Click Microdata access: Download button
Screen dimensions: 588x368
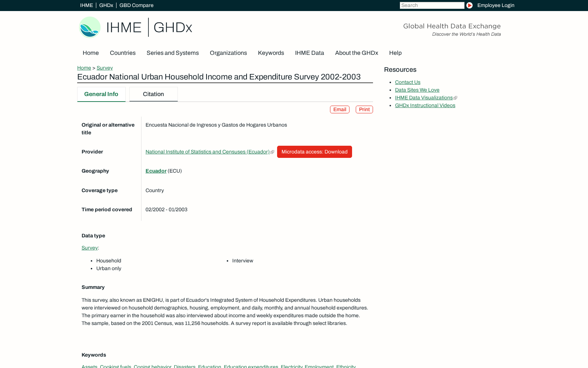coord(315,152)
